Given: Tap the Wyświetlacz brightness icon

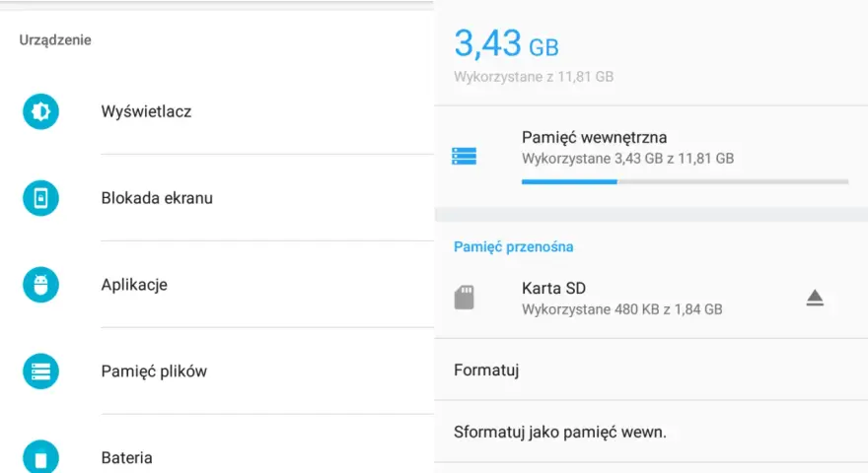Looking at the screenshot, I should [x=40, y=111].
